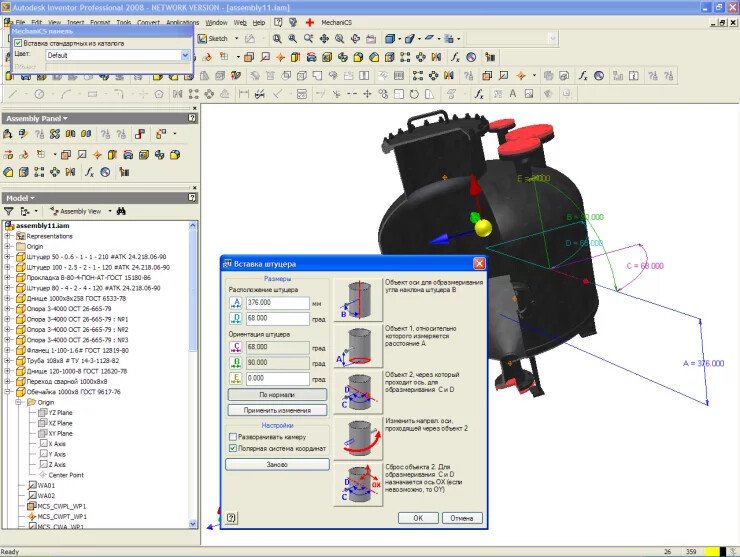
Task: Toggle 'Вставка стандартных из каталога' checkbox
Action: pyautogui.click(x=18, y=43)
